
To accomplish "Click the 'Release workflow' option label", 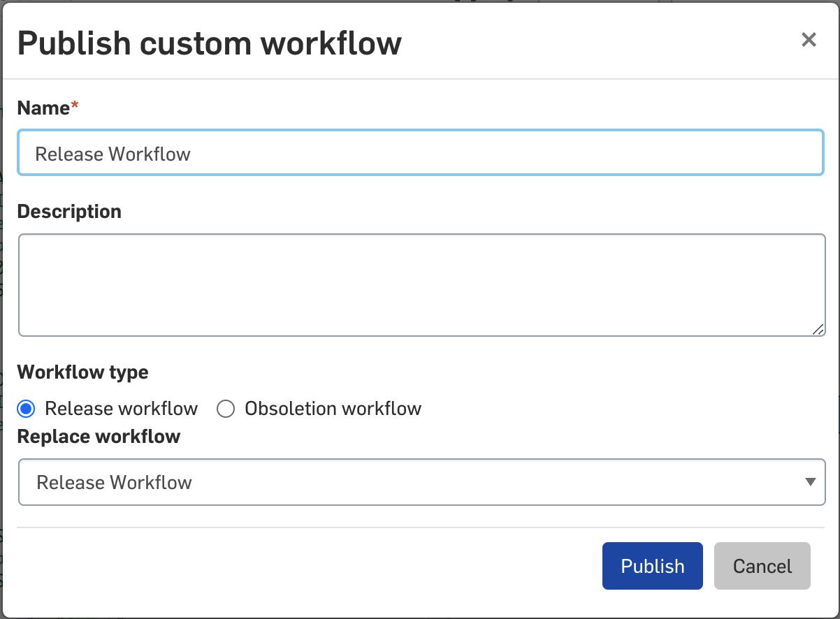I will click(x=121, y=409).
